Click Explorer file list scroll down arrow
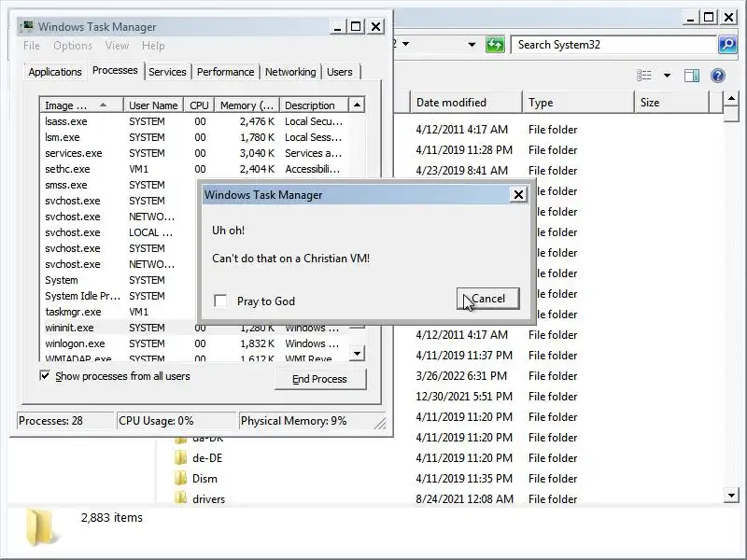This screenshot has height=560, width=747. point(731,496)
